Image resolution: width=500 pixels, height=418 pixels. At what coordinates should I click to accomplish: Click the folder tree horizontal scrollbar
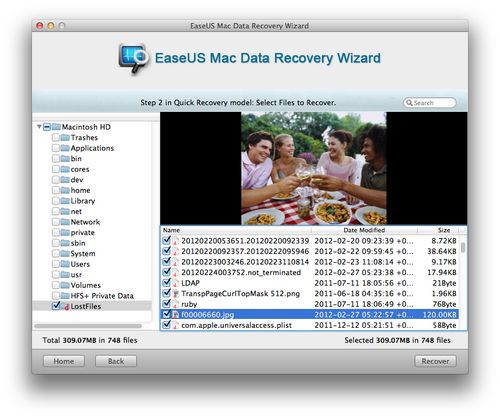click(x=88, y=326)
